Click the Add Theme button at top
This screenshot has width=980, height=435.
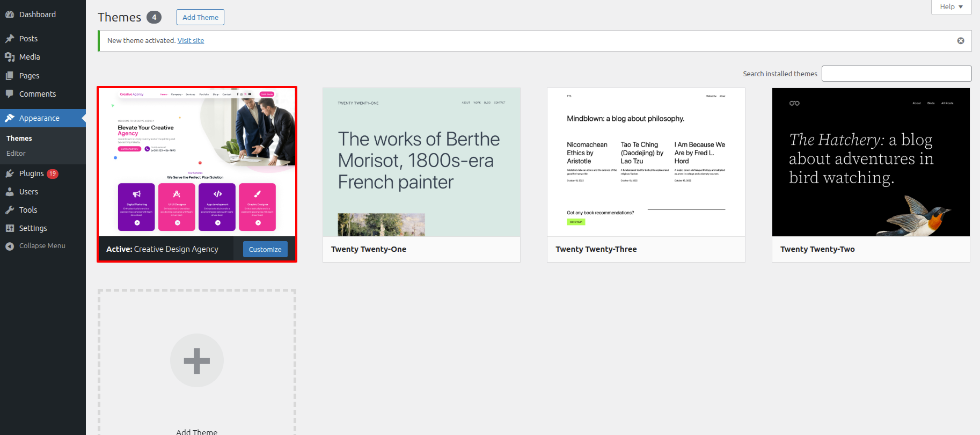[x=200, y=17]
